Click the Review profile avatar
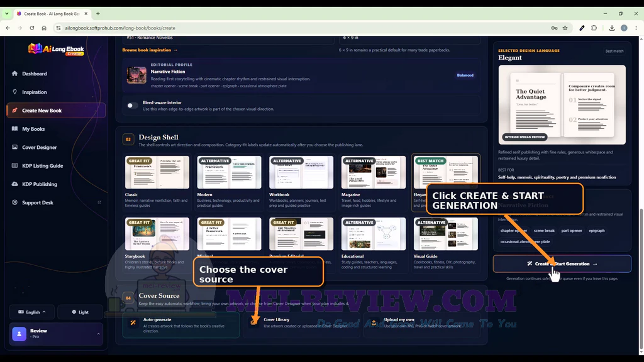Screen dimensions: 644x362 [x=19, y=334]
